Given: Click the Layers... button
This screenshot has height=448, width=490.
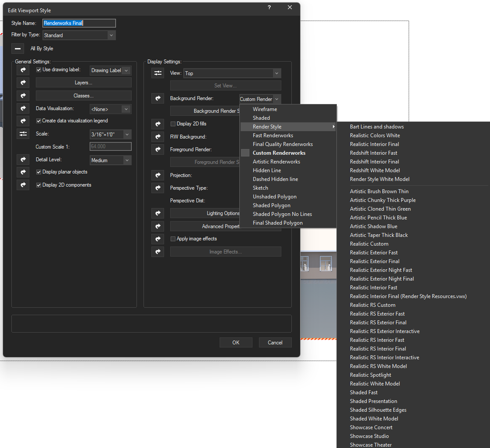Looking at the screenshot, I should [83, 83].
